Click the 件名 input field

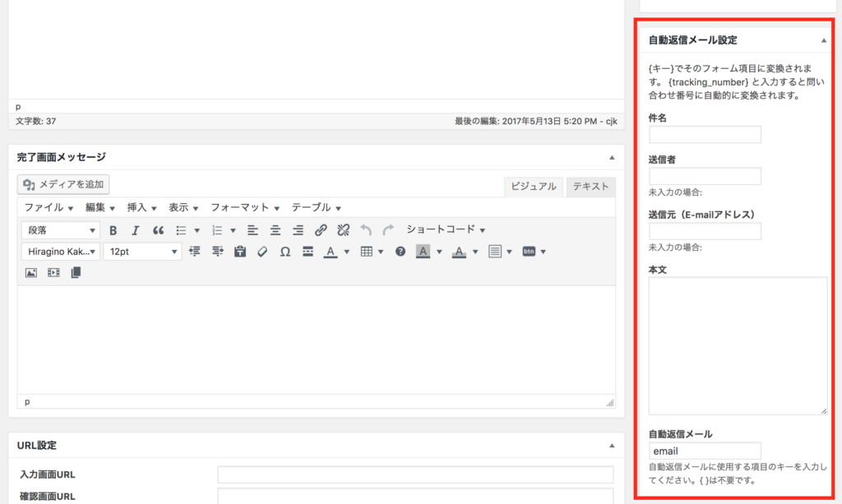coord(705,135)
